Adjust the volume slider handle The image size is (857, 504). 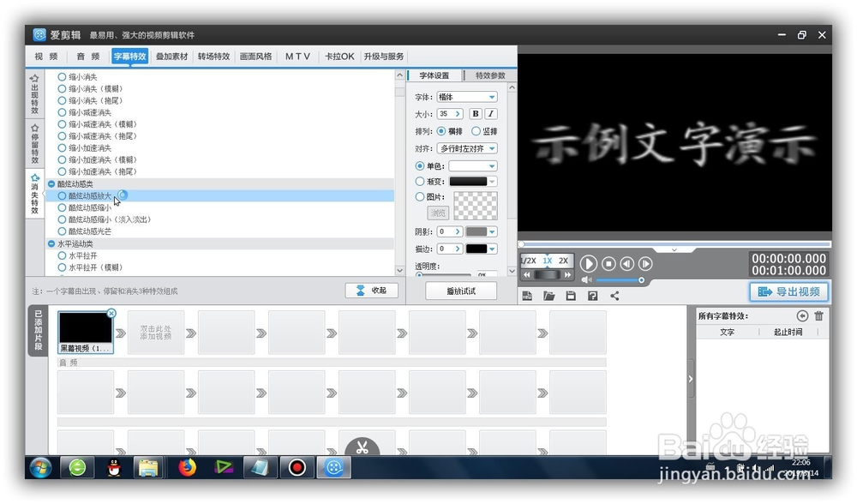(x=641, y=280)
